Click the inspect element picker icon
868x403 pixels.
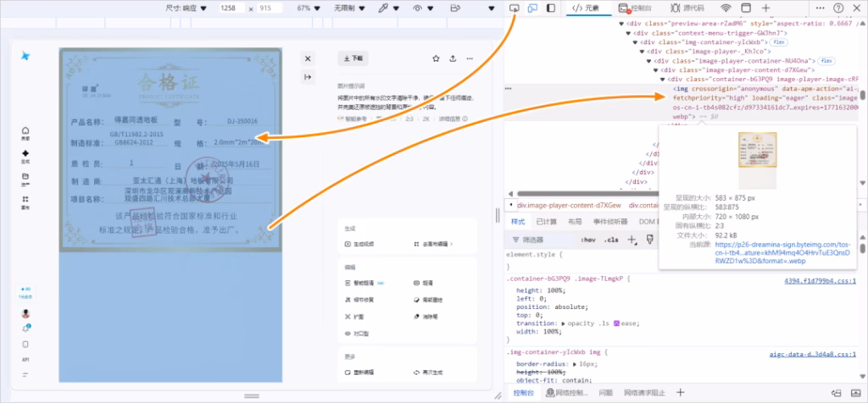click(x=515, y=8)
